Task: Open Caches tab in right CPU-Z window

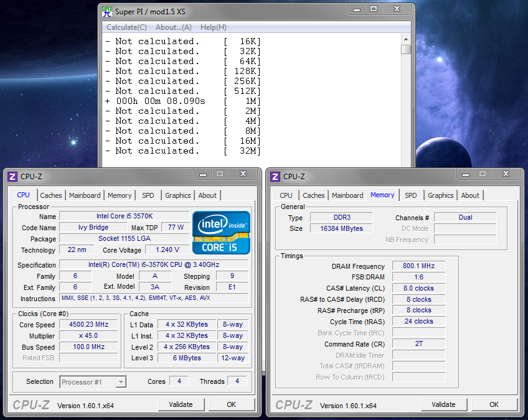Action: 314,195
